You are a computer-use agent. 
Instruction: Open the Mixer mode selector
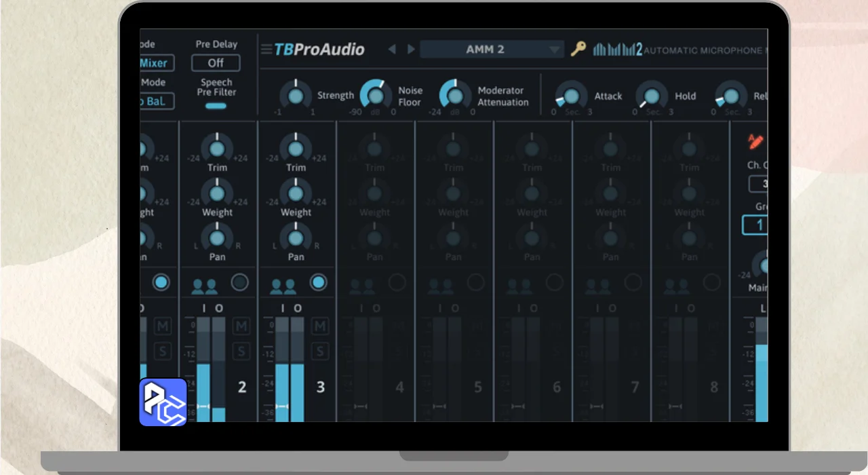pyautogui.click(x=157, y=63)
